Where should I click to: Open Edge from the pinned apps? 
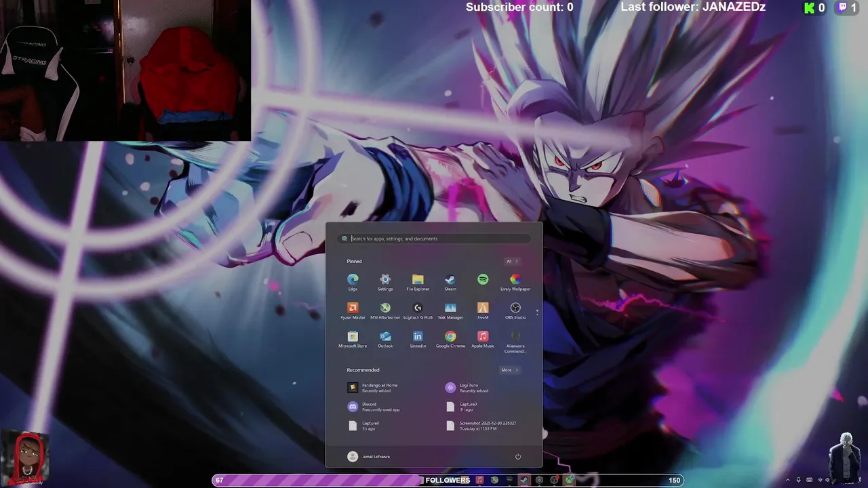[353, 282]
